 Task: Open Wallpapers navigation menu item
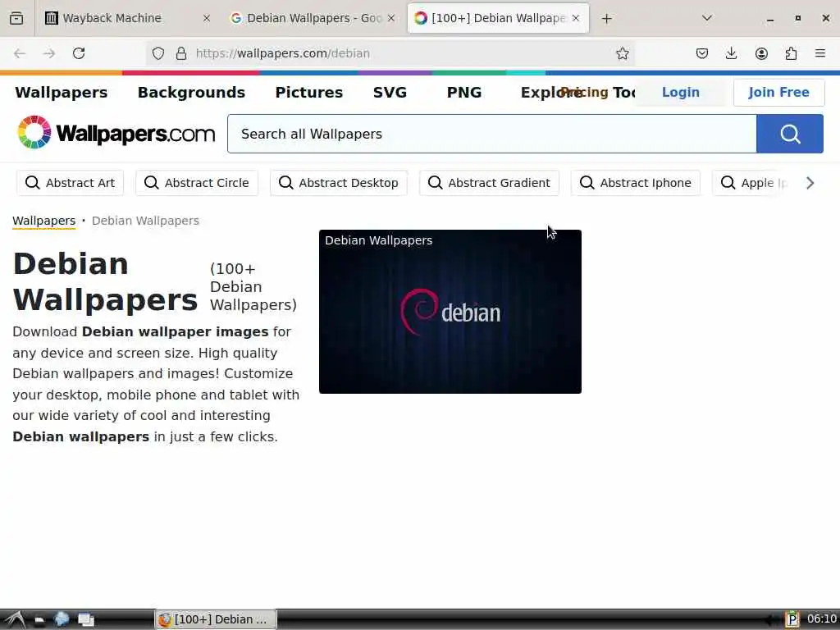click(61, 93)
